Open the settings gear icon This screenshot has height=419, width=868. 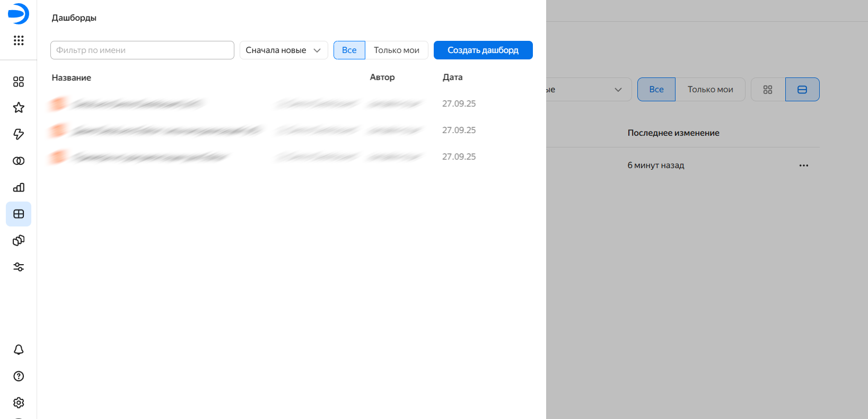[x=19, y=403]
